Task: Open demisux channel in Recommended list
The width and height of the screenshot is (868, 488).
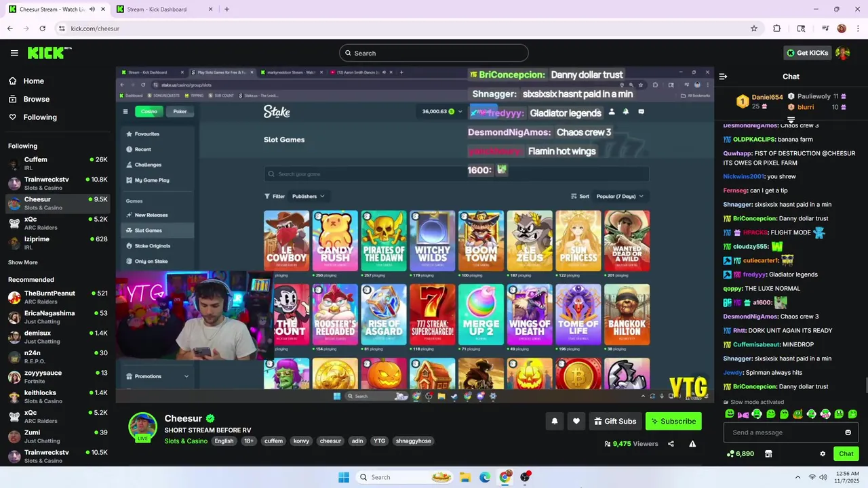Action: (x=58, y=337)
